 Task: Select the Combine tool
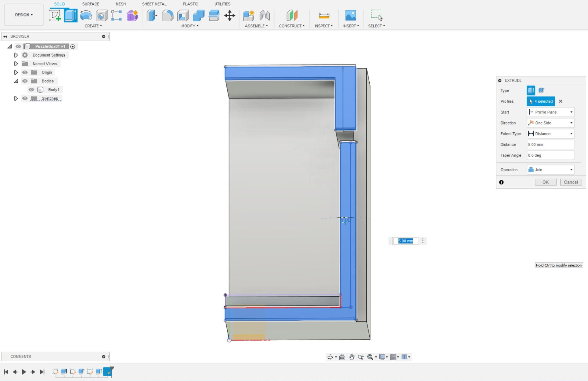[x=198, y=16]
